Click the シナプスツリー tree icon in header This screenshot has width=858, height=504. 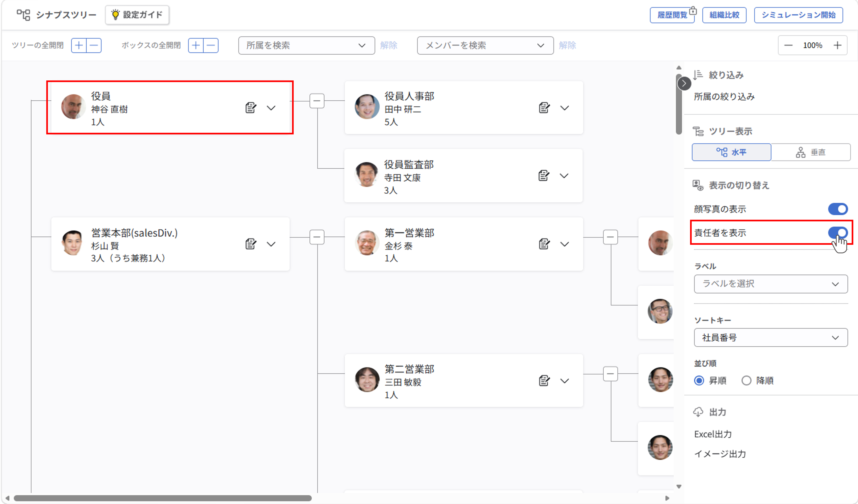coord(23,15)
